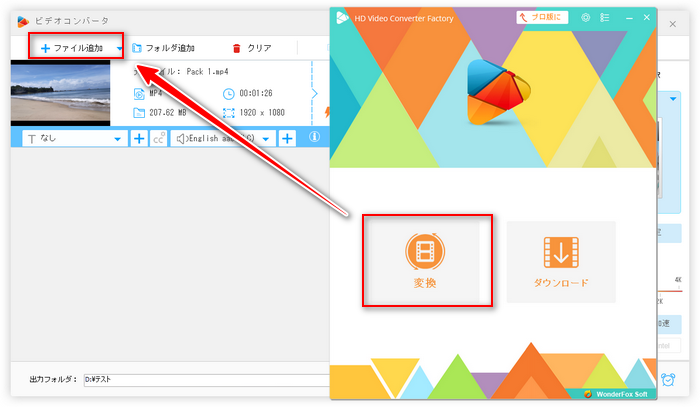The image size is (700, 407).
Task: Click the right chevron arrow next to file details
Action: (314, 93)
